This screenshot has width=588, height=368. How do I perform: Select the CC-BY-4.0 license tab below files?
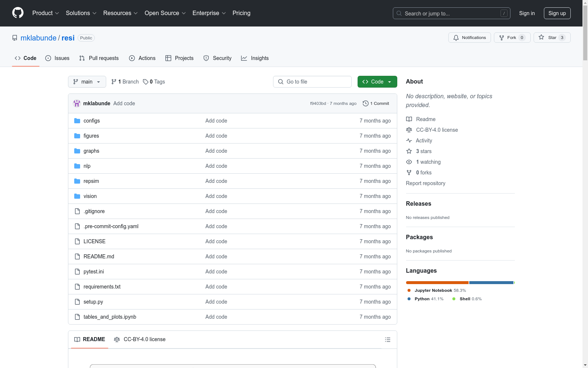(x=140, y=339)
